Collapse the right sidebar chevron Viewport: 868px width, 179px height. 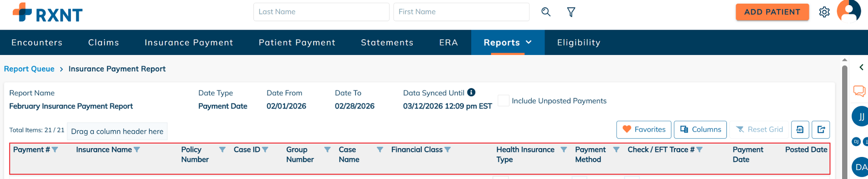coord(861,67)
